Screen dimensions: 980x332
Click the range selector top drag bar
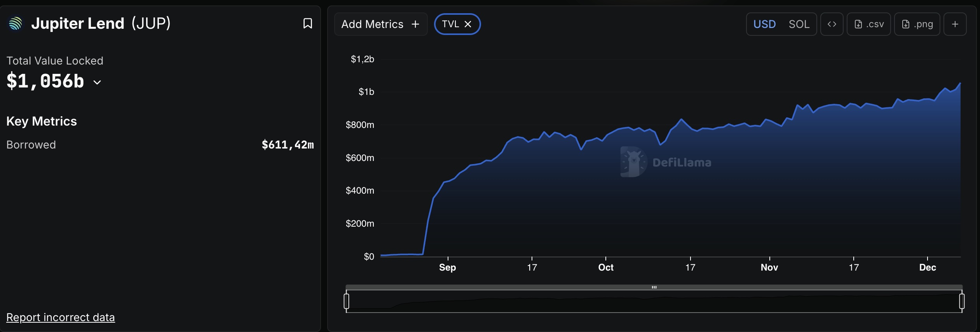pyautogui.click(x=654, y=287)
